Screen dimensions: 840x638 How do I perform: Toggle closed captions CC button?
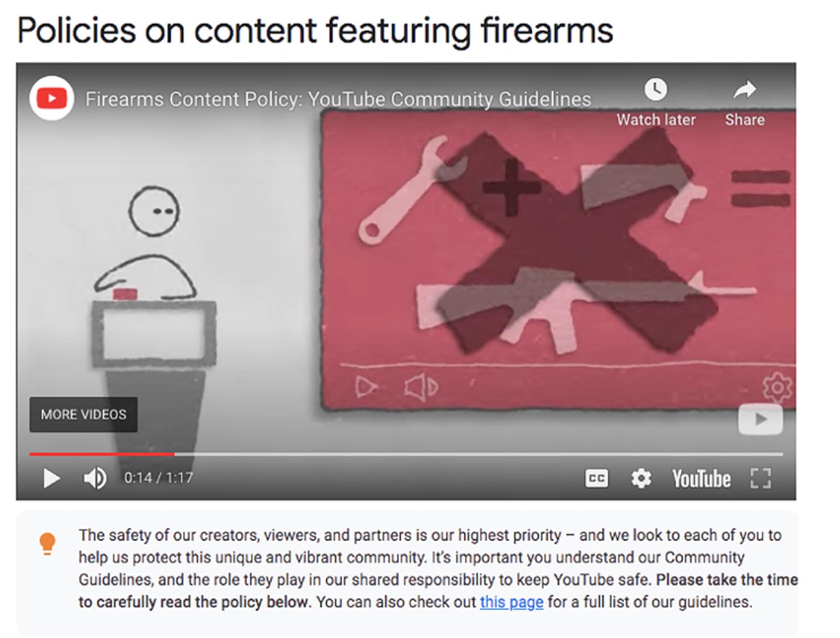click(x=596, y=478)
